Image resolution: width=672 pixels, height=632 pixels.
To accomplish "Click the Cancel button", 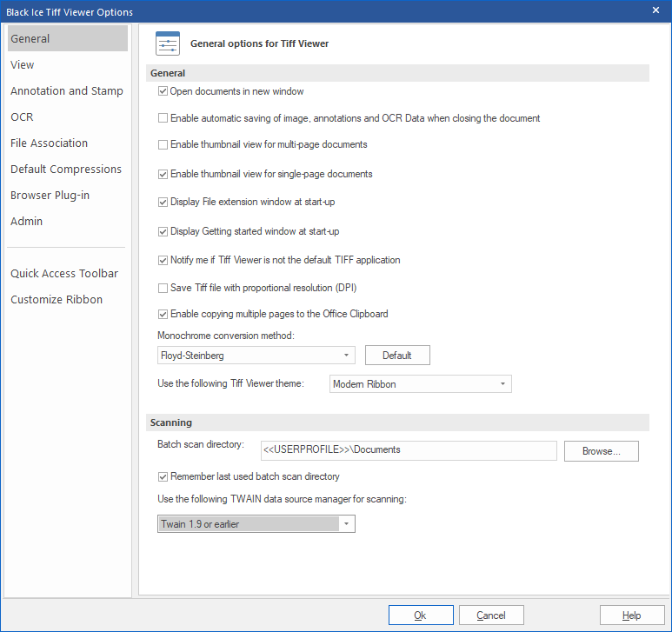I will coord(491,615).
